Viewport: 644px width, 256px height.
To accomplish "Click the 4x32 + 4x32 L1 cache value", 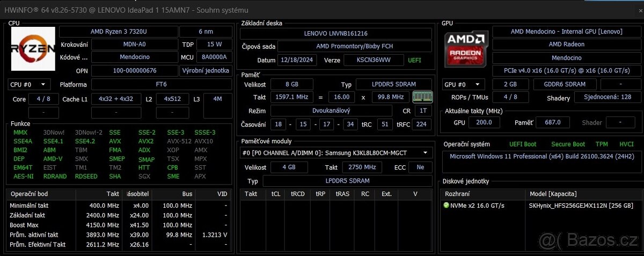I will 116,99.
